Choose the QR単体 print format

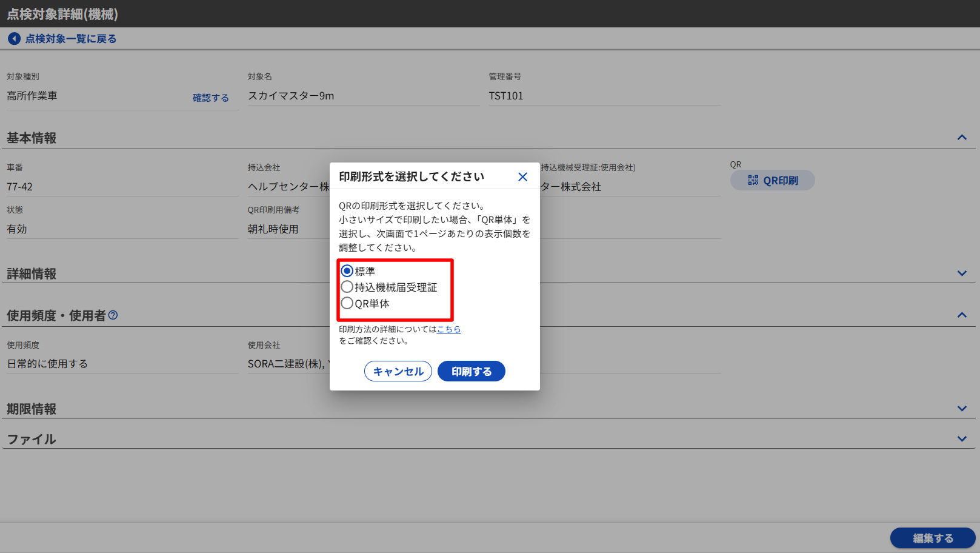347,303
